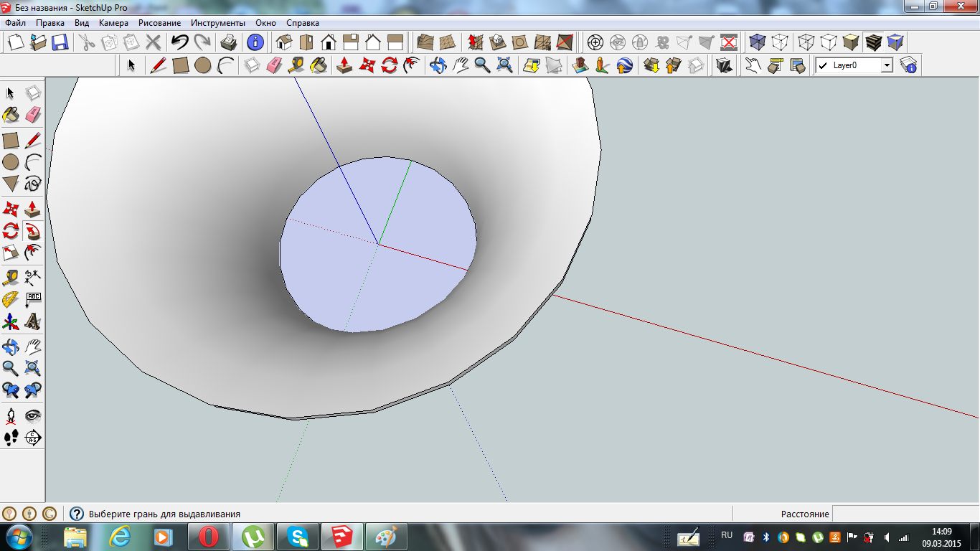
Task: Pick the Protractor tool
Action: [x=11, y=299]
